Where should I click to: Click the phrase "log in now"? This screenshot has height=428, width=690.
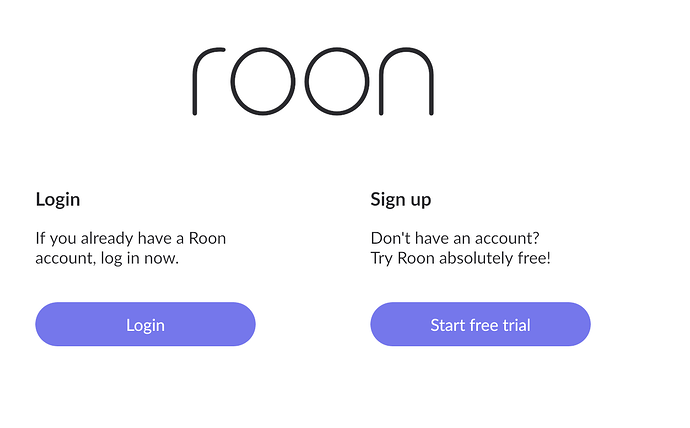tap(136, 258)
